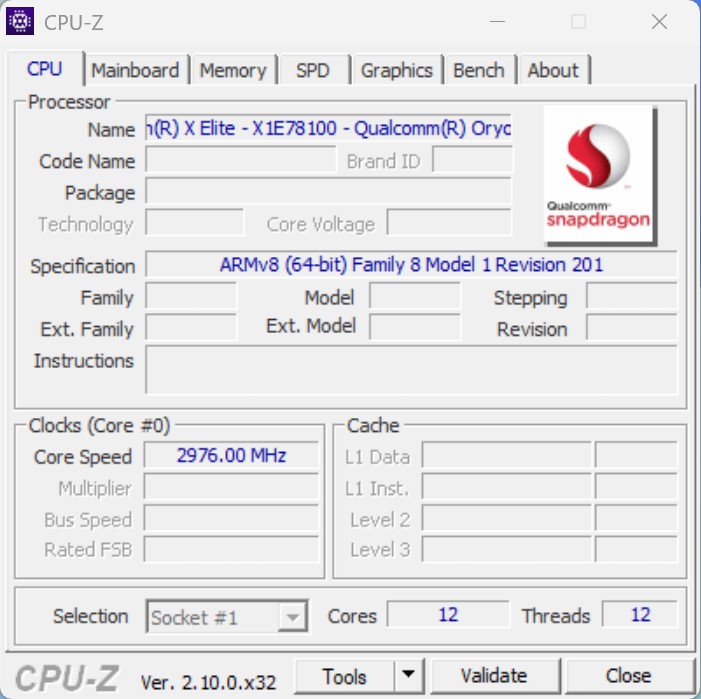Click the Tools button
The image size is (701, 699).
[x=344, y=676]
